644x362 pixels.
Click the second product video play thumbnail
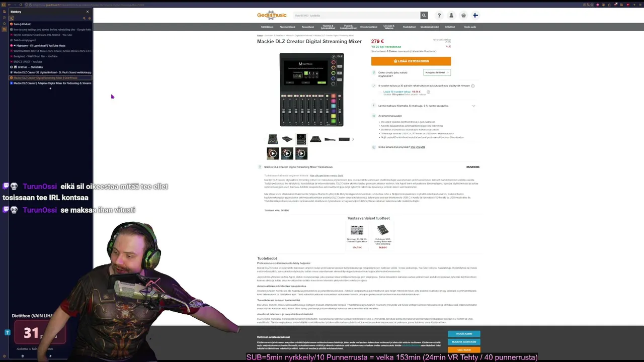pos(287,153)
